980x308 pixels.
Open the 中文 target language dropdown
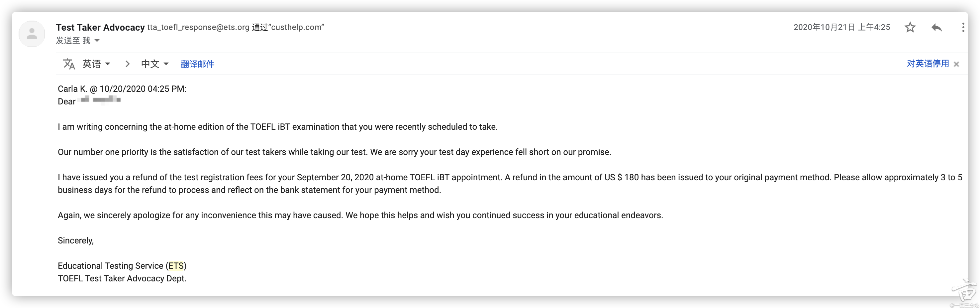[x=154, y=64]
